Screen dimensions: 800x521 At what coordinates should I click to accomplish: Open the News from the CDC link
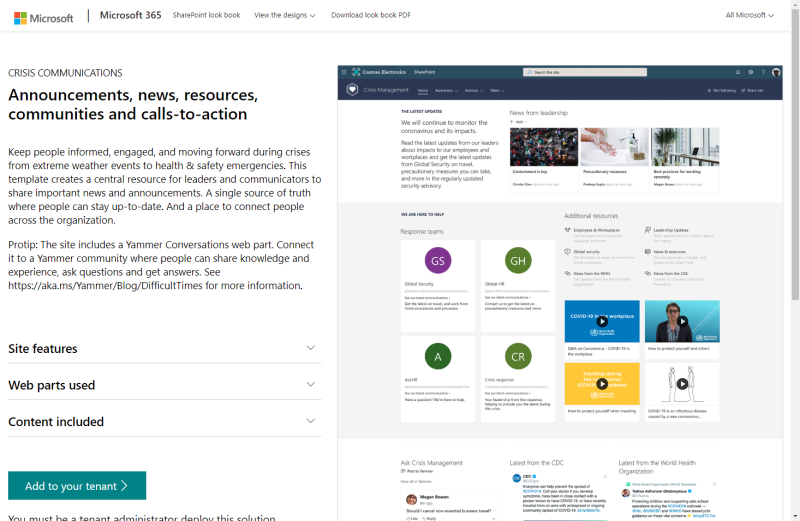(671, 274)
